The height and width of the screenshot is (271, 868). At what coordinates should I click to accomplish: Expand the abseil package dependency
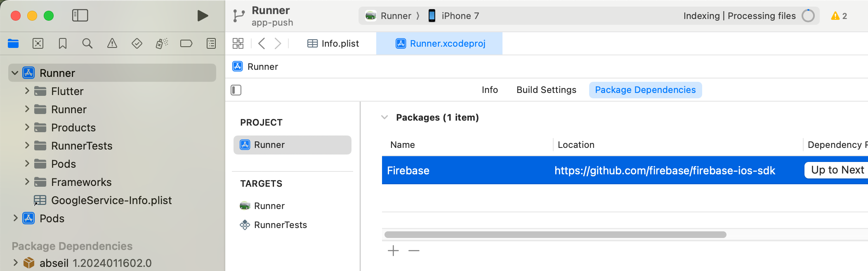click(15, 263)
